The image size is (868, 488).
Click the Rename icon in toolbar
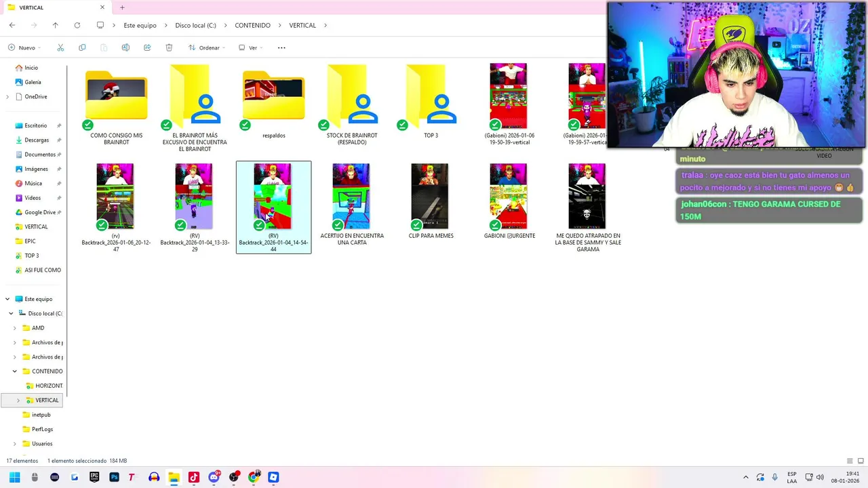click(125, 47)
